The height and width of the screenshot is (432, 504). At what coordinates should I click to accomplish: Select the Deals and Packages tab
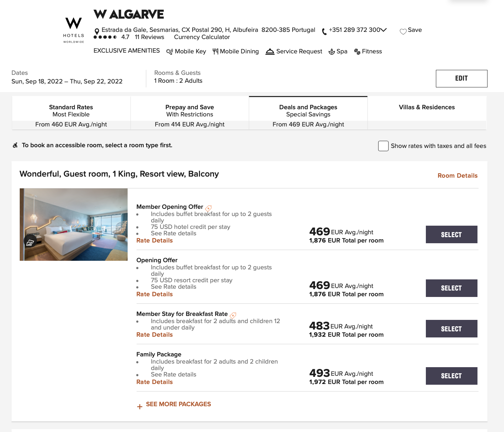(x=308, y=112)
